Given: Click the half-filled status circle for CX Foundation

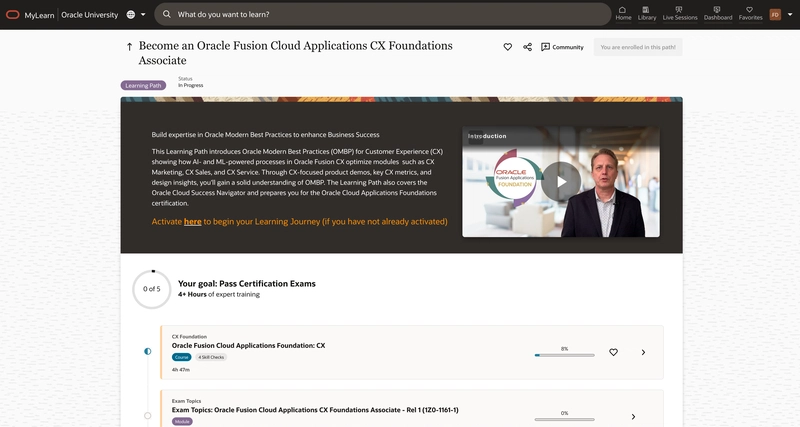Looking at the screenshot, I should (147, 351).
